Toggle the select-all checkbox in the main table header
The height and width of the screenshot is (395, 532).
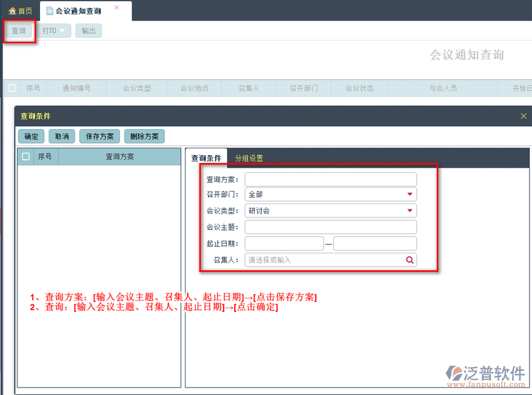point(11,87)
